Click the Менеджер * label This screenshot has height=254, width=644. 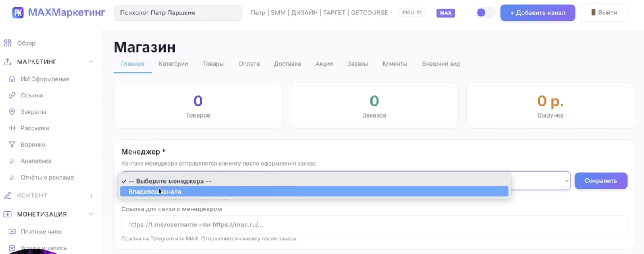coord(143,152)
